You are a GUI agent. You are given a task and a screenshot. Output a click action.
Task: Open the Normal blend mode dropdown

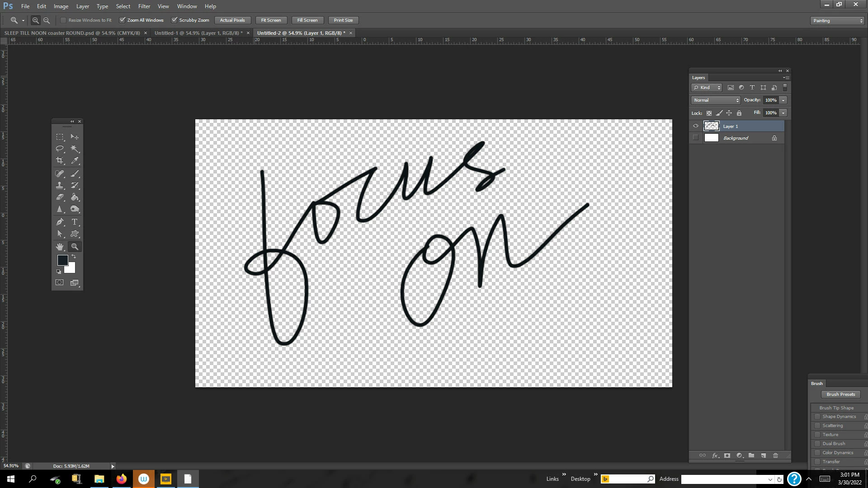716,100
